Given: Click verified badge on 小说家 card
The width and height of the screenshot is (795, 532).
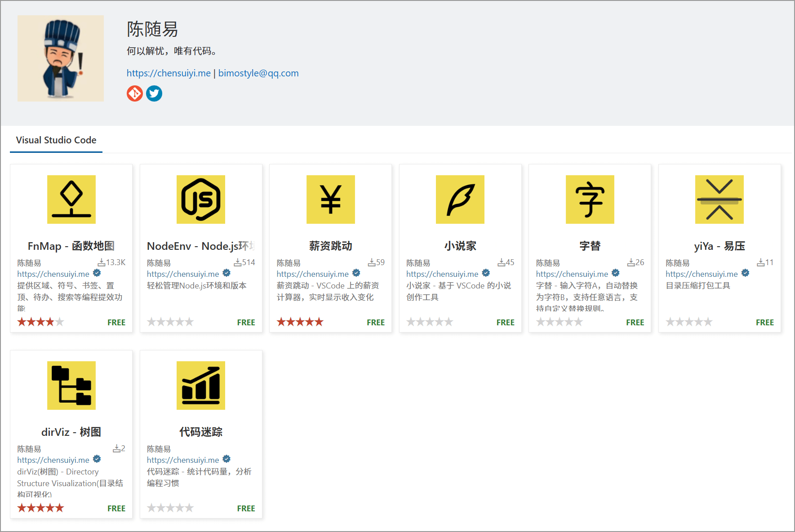Looking at the screenshot, I should (x=486, y=273).
